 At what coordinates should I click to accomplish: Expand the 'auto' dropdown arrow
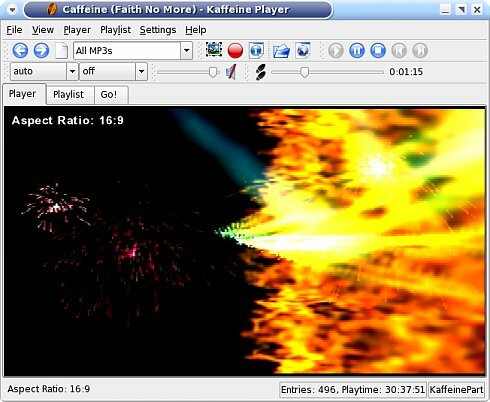tap(72, 71)
